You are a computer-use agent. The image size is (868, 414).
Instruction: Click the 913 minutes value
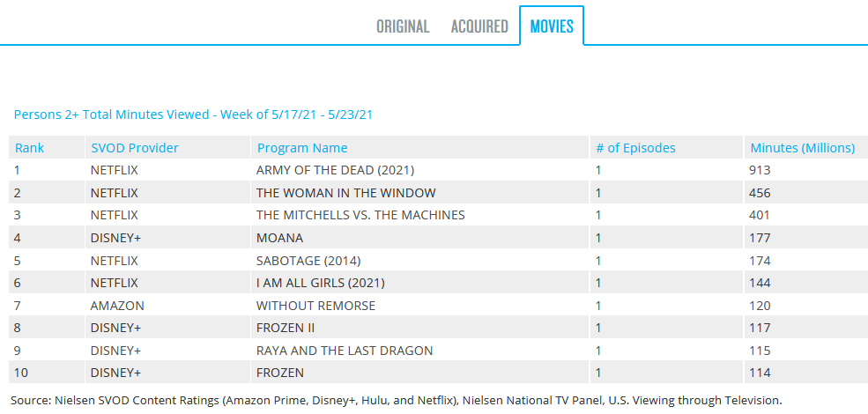[x=760, y=170]
